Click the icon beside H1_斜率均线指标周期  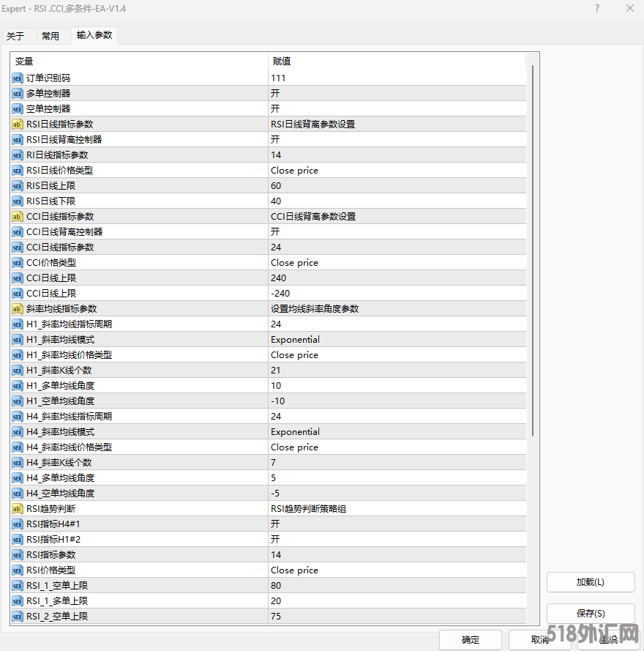pos(17,324)
